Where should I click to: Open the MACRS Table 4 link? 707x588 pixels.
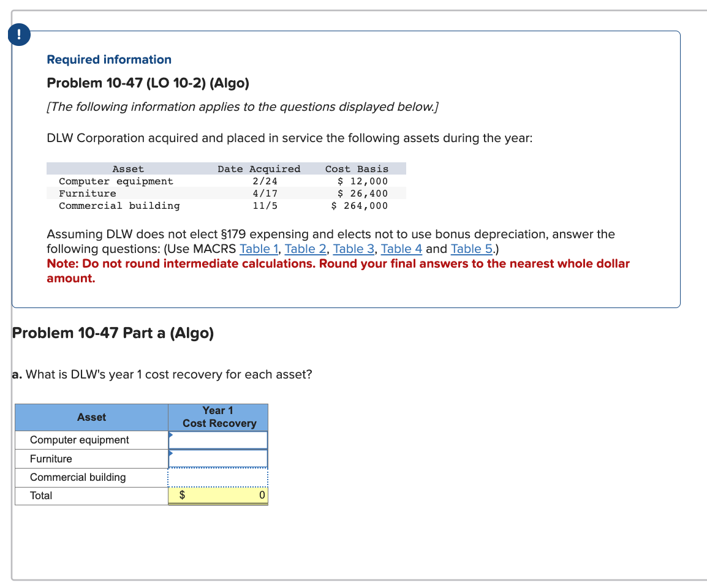click(x=401, y=249)
